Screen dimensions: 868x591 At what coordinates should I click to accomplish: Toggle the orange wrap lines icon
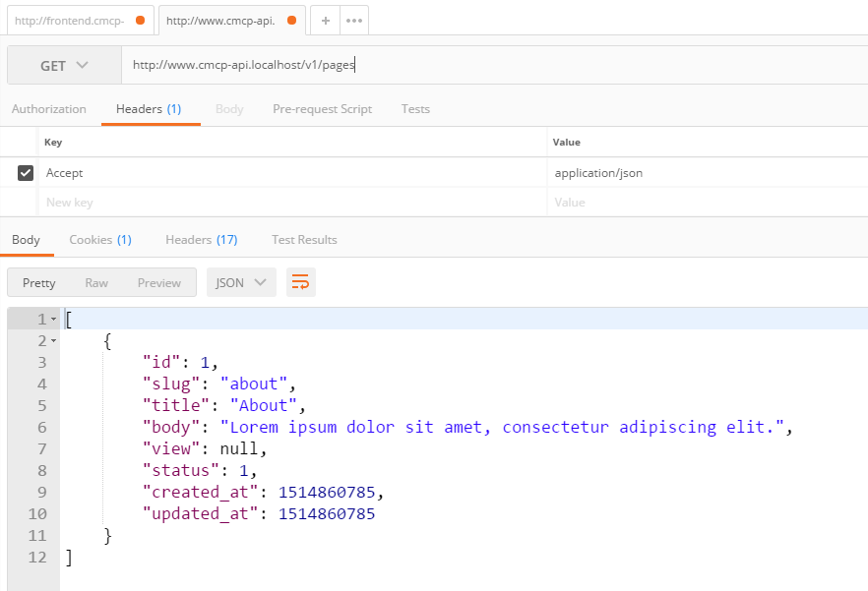click(300, 283)
